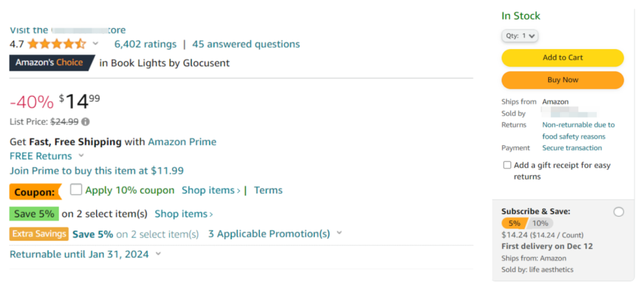Select the 10% Subscribe & Save option
The height and width of the screenshot is (286, 644).
(540, 223)
